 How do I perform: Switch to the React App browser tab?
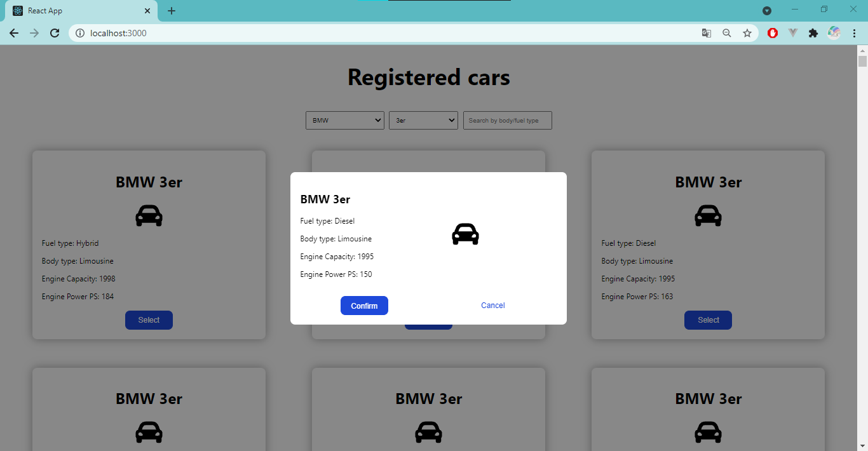click(76, 10)
